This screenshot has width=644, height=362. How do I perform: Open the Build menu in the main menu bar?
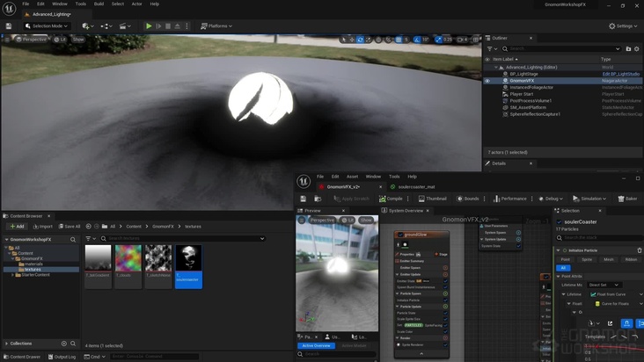coord(99,4)
